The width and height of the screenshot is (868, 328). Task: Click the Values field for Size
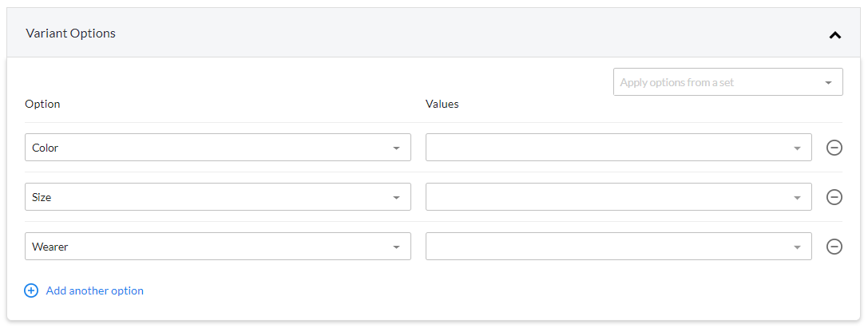(x=618, y=197)
